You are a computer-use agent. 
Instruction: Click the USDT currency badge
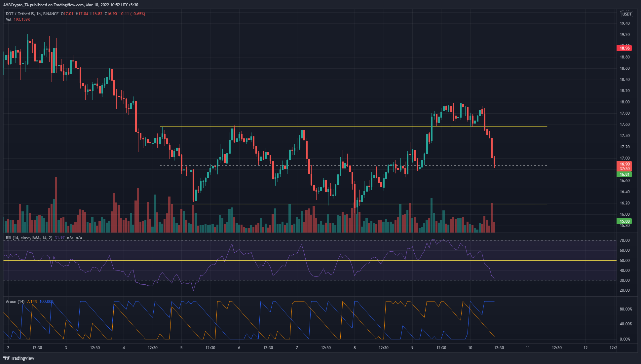coord(627,14)
